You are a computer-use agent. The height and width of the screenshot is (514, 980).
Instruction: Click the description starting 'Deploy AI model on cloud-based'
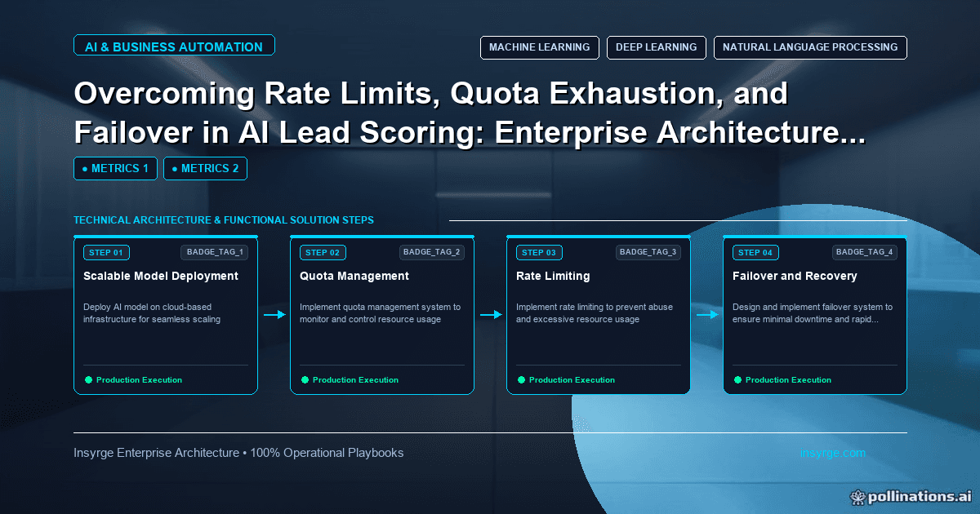(152, 313)
